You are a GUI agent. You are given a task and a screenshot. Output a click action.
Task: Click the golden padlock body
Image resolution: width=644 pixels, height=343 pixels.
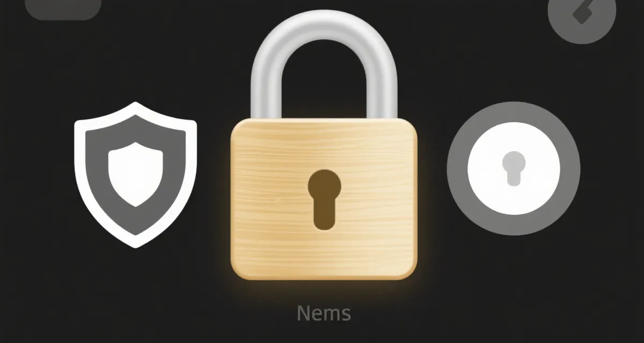324,198
